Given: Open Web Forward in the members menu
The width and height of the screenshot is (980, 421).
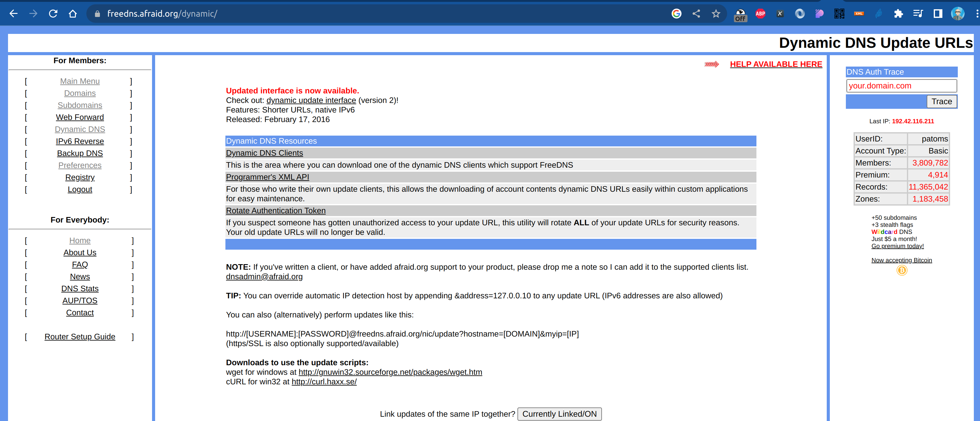Looking at the screenshot, I should [80, 117].
